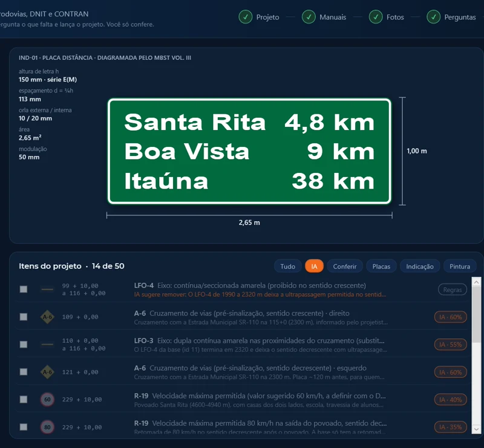
Task: Check the LFO-3 dupla contínua row checkbox
Action: pyautogui.click(x=24, y=345)
